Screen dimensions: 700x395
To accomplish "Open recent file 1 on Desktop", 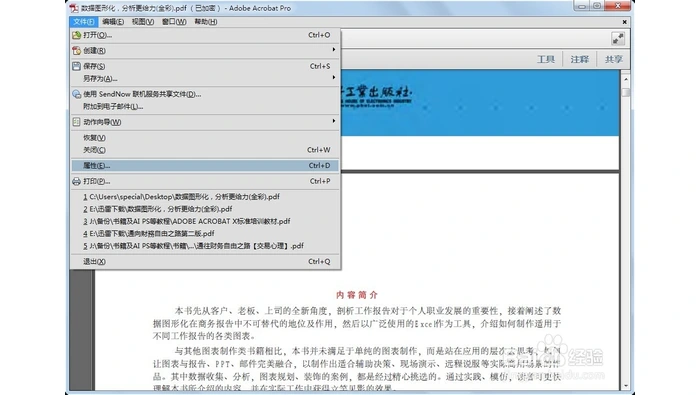I will pyautogui.click(x=205, y=197).
